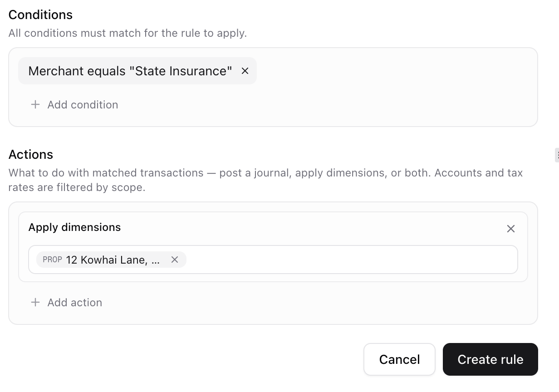Delete the Apply dimensions action
This screenshot has width=559, height=392.
511,229
